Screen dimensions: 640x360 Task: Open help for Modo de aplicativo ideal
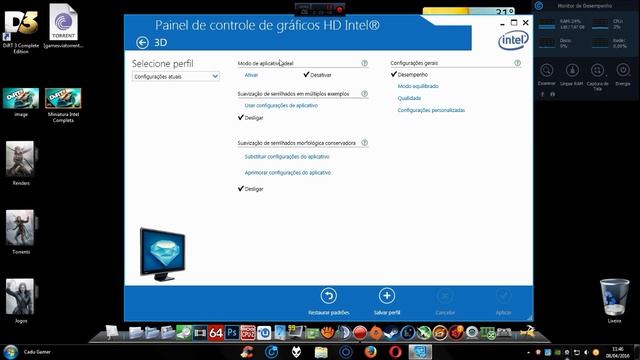364,63
